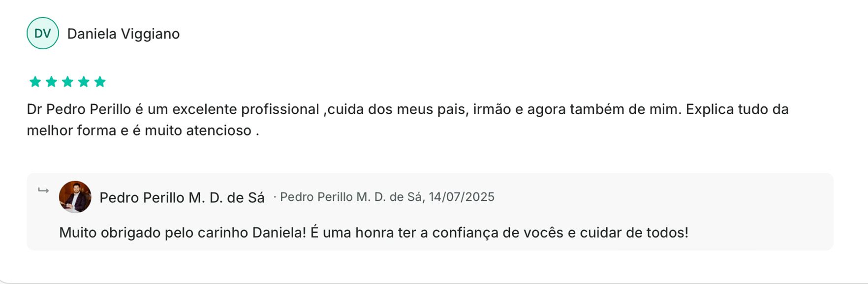Click the name "Daniela" in the reply
This screenshot has width=868, height=284.
tap(279, 232)
